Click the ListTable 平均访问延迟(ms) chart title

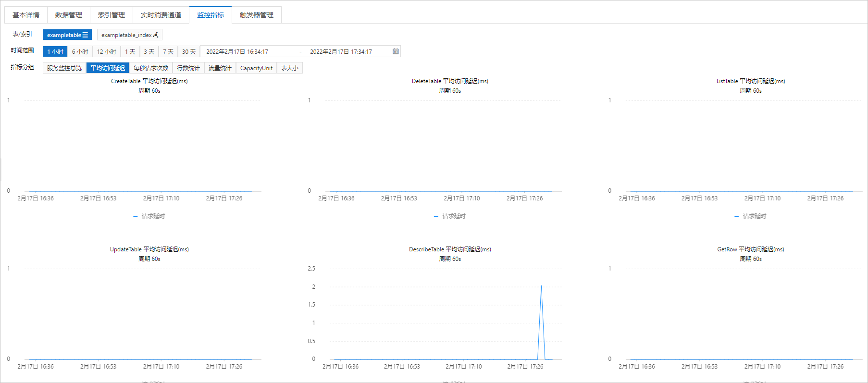click(751, 81)
